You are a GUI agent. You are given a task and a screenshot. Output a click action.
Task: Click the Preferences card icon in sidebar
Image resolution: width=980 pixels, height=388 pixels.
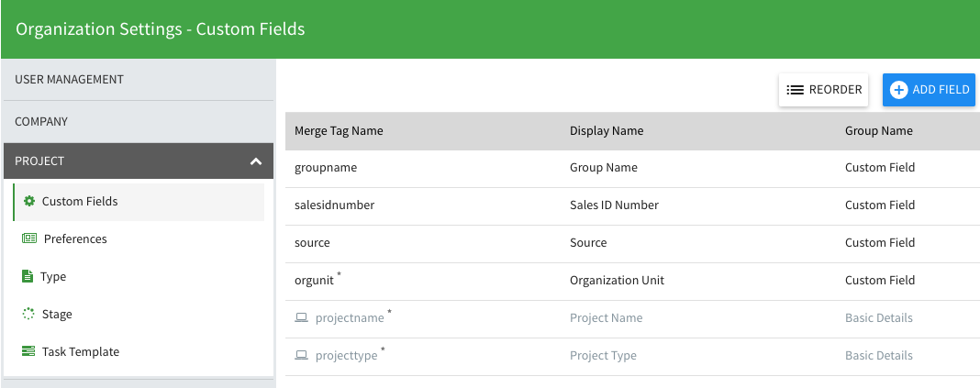[x=28, y=239]
